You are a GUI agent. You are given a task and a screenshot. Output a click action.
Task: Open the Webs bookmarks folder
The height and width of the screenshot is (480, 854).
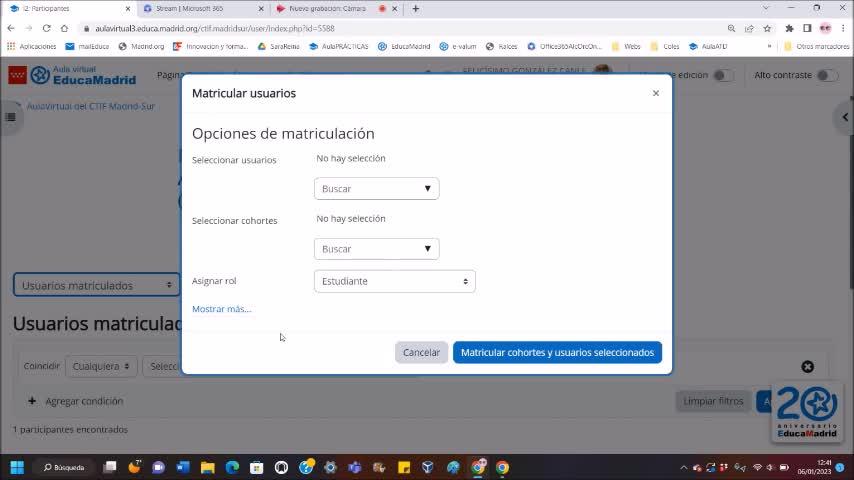[626, 47]
